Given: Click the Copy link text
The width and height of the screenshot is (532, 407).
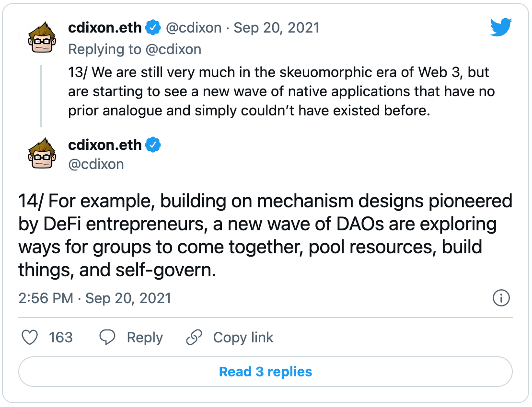Looking at the screenshot, I should (243, 338).
